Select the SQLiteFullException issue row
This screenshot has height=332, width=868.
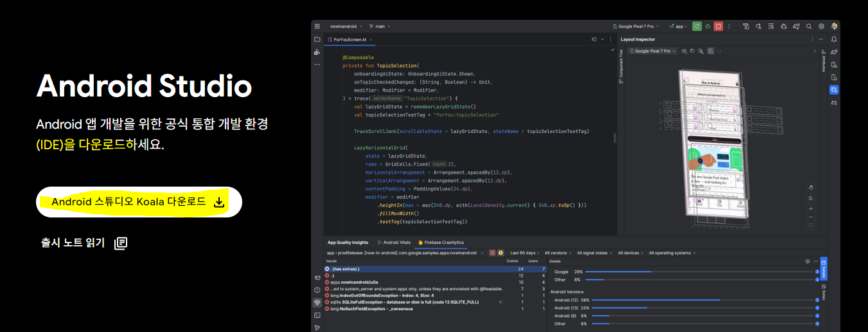(435, 302)
